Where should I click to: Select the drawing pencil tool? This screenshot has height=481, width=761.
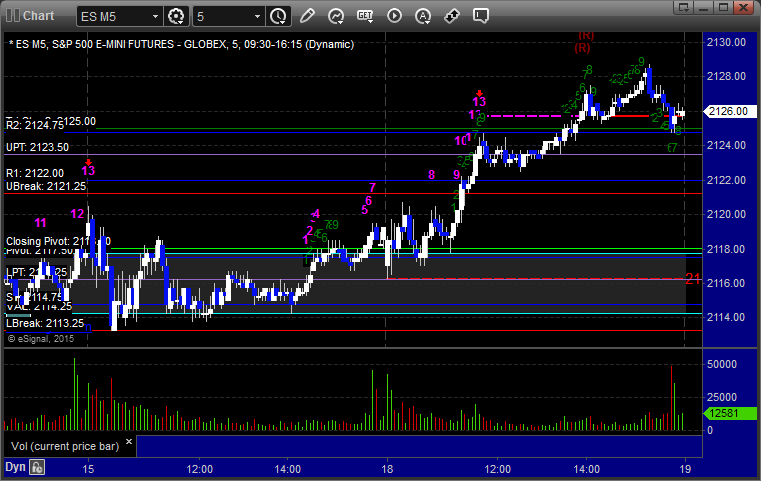pyautogui.click(x=307, y=16)
